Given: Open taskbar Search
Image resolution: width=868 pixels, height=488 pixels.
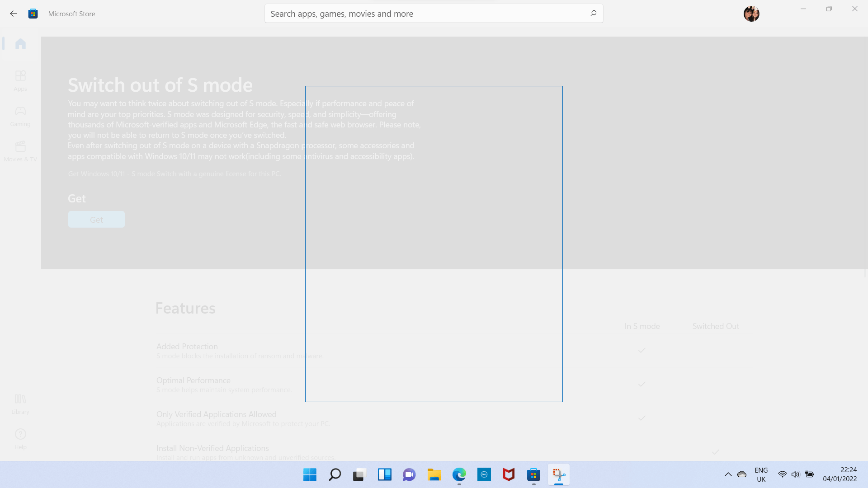Looking at the screenshot, I should (x=335, y=474).
